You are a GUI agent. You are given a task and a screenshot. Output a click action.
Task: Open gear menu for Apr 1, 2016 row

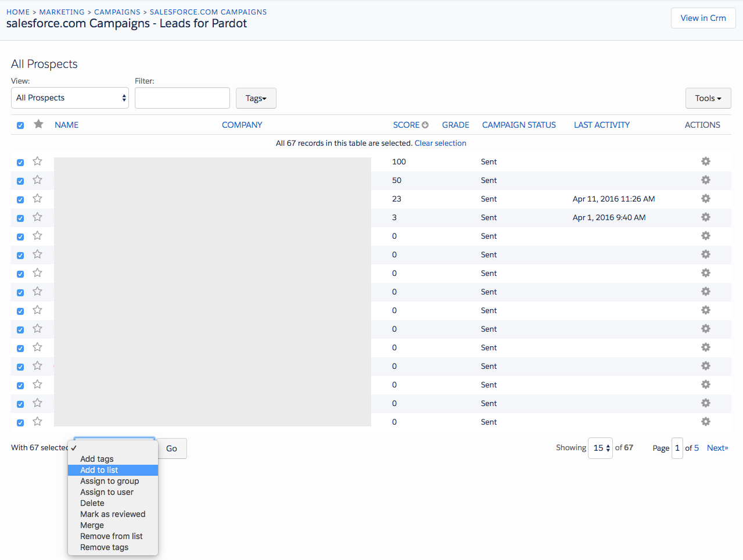tap(705, 217)
